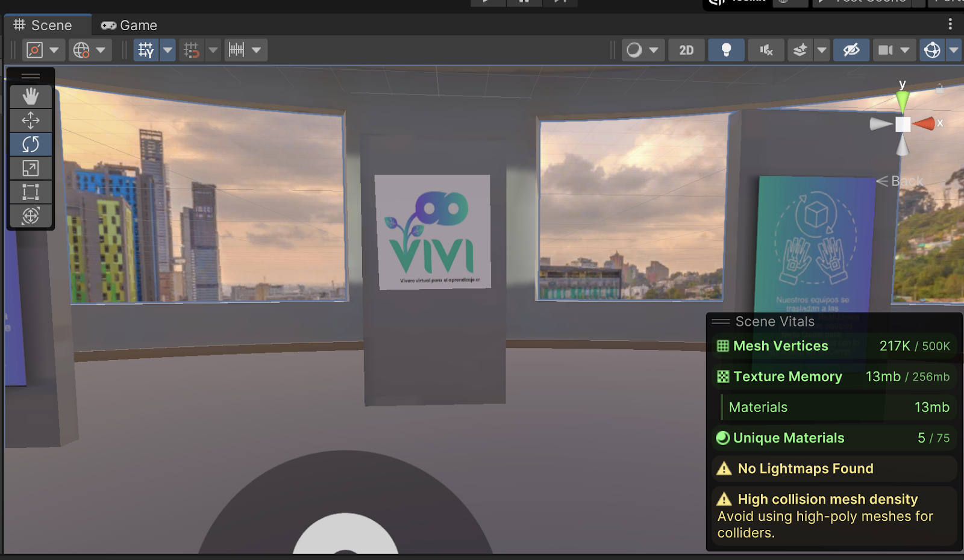Open the handle rotation dropdown arrow
964x560 pixels.
pyautogui.click(x=101, y=50)
